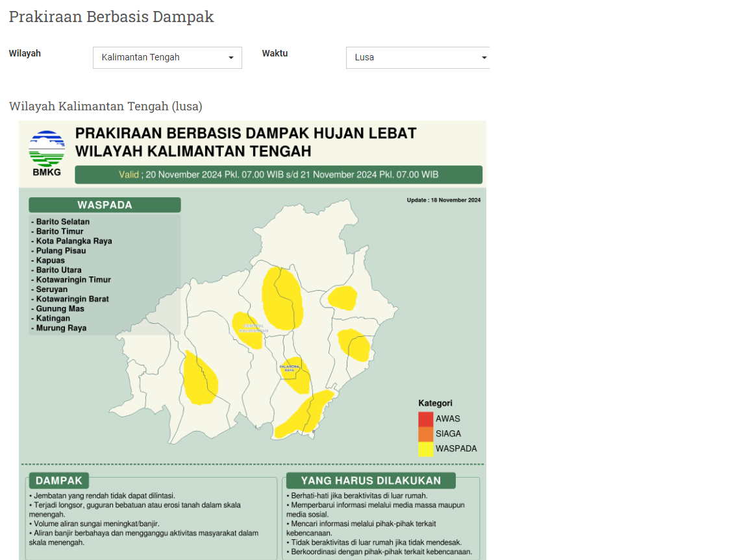
Task: Click the 'Prakiraan Berbasis Dampak' page heading
Action: 112,17
